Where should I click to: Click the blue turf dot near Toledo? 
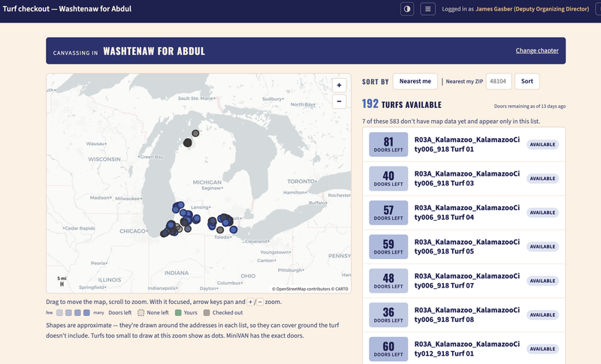pos(234,230)
